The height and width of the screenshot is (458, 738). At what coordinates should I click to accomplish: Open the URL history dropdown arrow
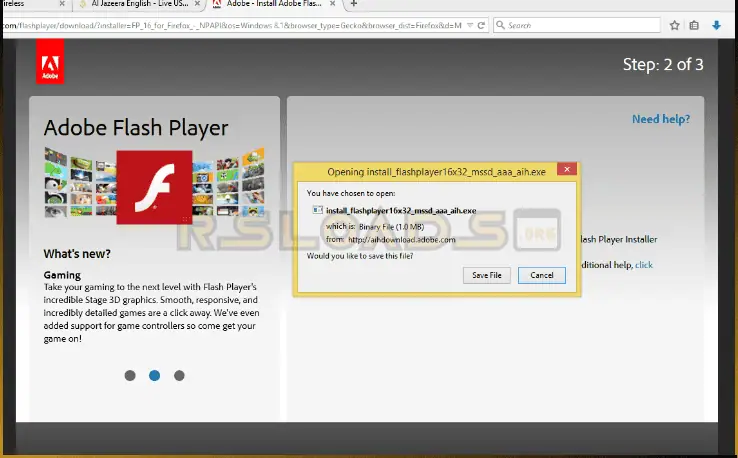(x=470, y=25)
